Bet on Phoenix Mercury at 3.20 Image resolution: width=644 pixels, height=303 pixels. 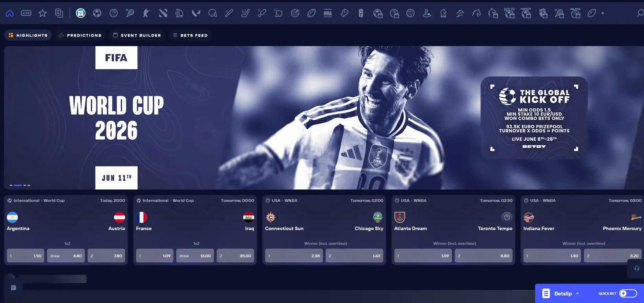pyautogui.click(x=613, y=256)
